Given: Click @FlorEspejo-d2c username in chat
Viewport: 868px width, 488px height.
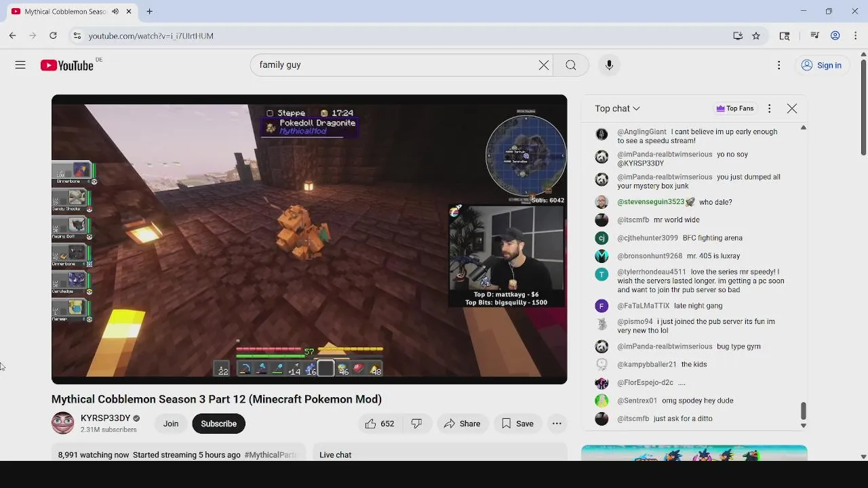Looking at the screenshot, I should click(x=645, y=382).
